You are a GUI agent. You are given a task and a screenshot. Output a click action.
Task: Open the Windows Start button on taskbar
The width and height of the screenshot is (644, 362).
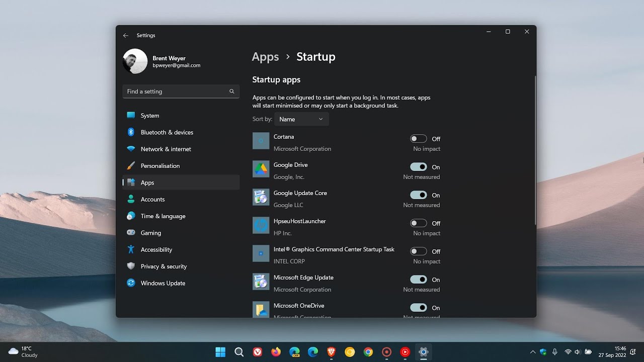pos(220,352)
